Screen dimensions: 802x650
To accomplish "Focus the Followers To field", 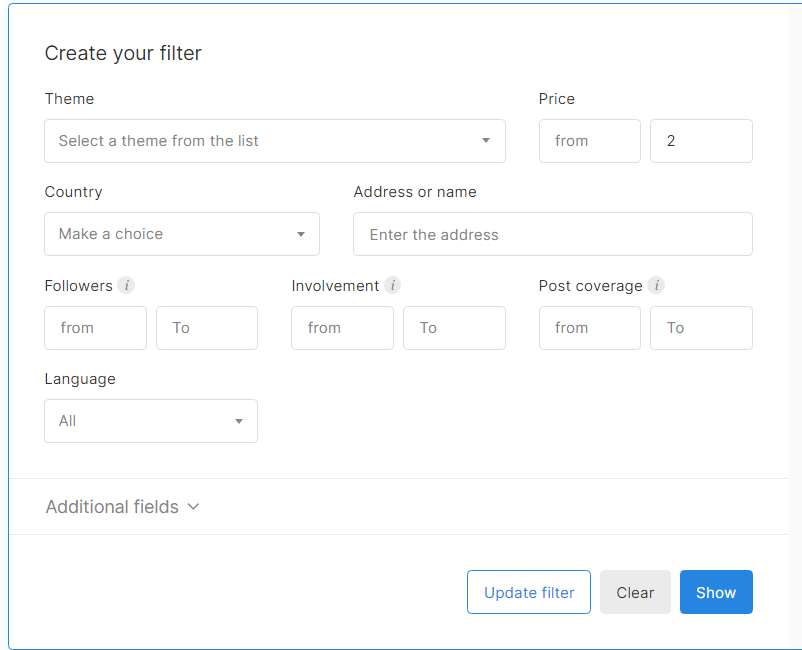I will 207,328.
